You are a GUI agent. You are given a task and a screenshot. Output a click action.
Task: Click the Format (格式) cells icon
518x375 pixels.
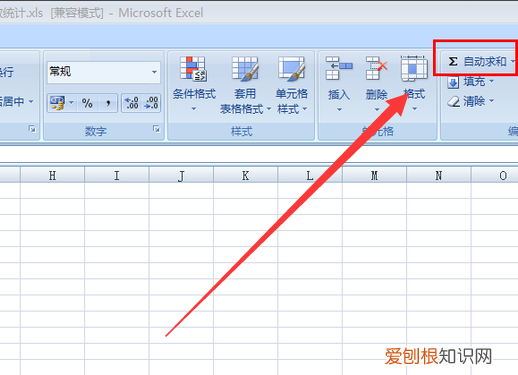[x=414, y=69]
